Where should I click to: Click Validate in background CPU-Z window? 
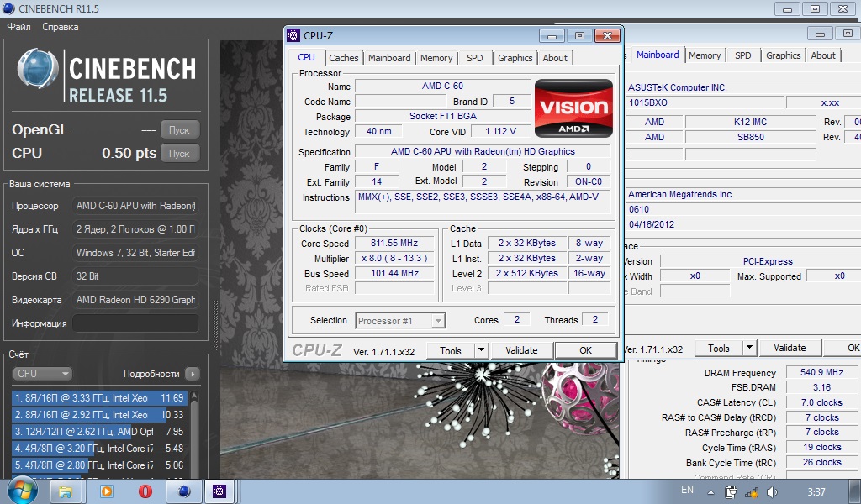point(790,349)
